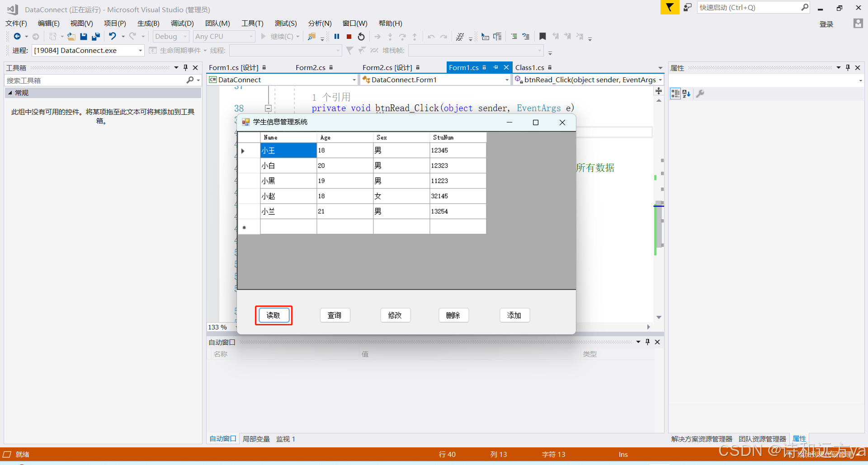
Task: Open the 调试(D) menu
Action: click(182, 23)
